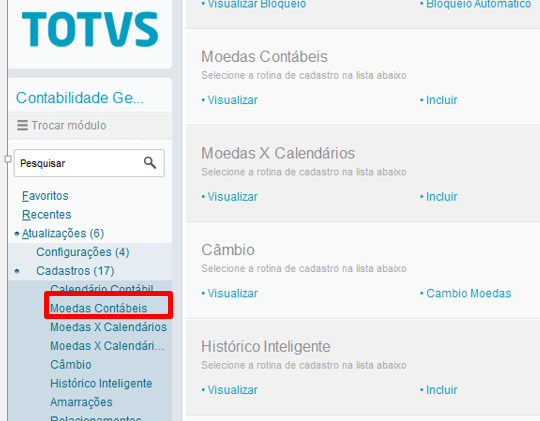Click the side panel resize handle
Image resolution: width=540 pixels, height=421 pixels.
8,159
